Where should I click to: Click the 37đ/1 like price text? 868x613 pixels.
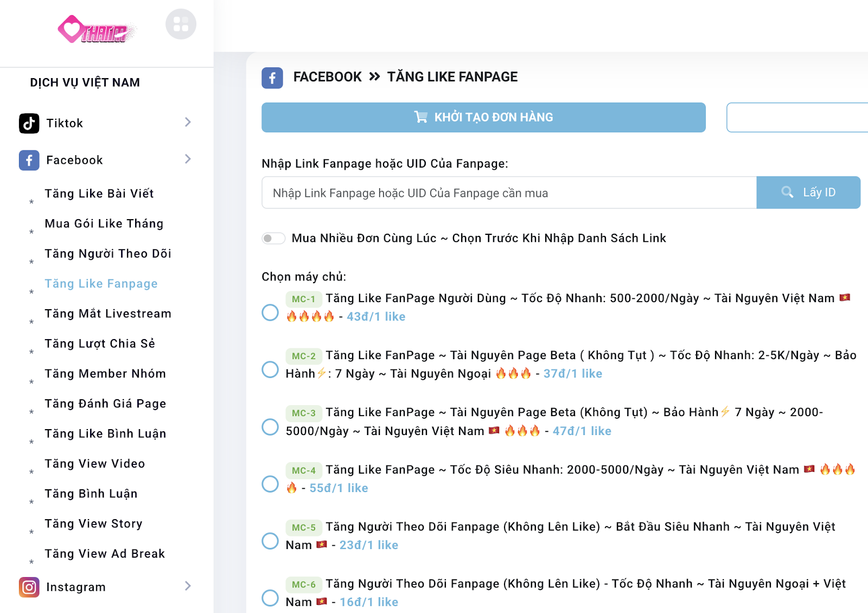[x=573, y=374]
